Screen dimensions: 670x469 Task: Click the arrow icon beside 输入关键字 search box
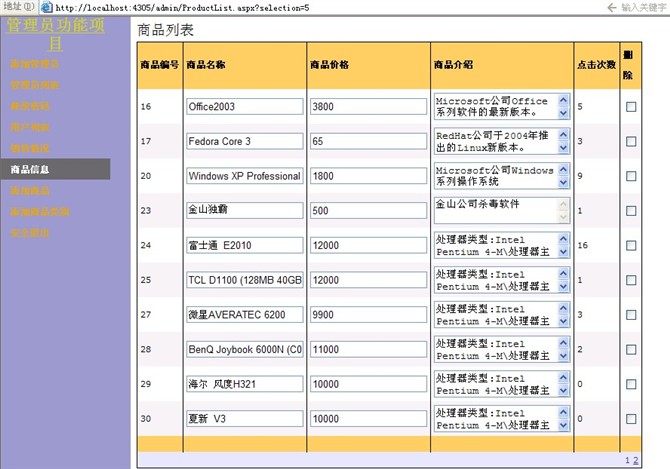612,7
